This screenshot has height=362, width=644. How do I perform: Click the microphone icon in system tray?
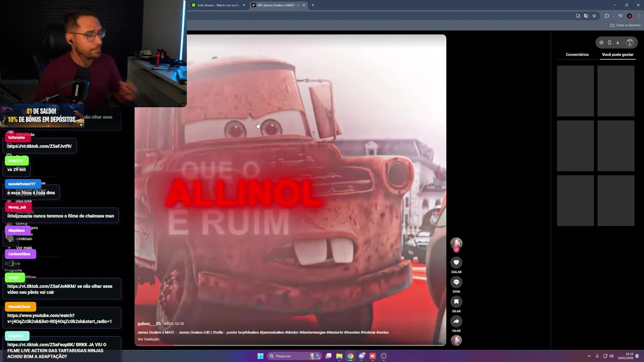coord(597,356)
